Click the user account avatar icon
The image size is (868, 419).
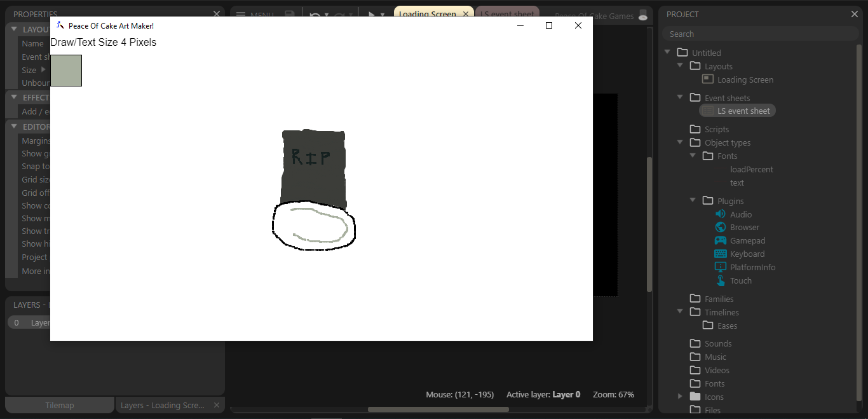(643, 15)
